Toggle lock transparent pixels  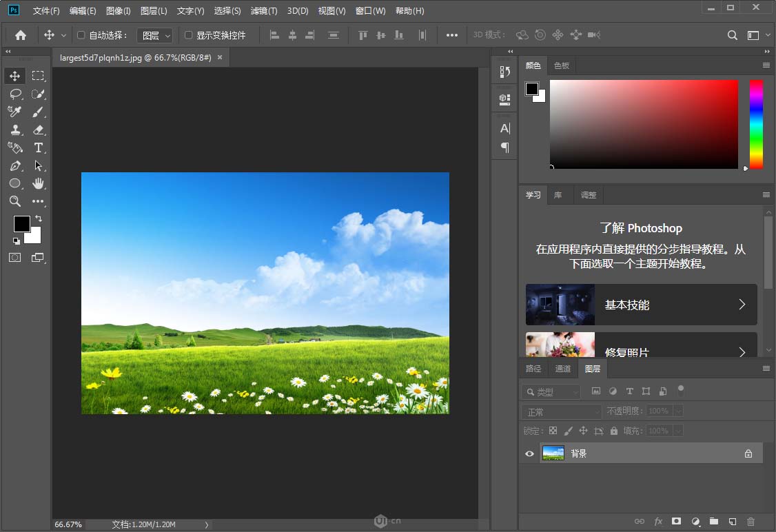(553, 431)
